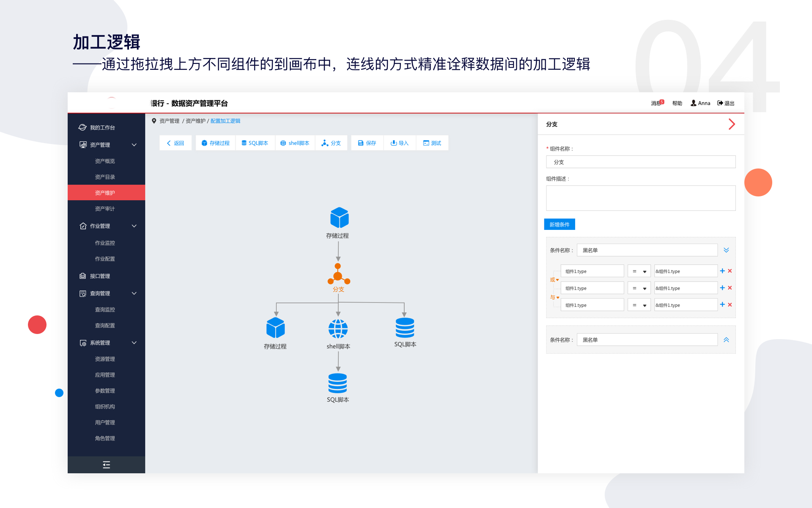
Task: Open 资产目录 in the sidebar menu
Action: tap(105, 177)
